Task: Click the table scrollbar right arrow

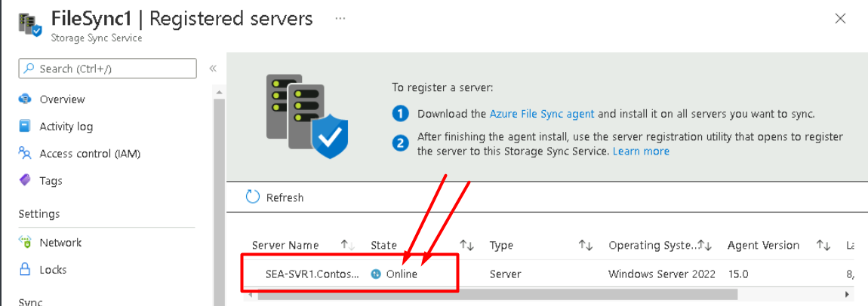Action: click(846, 294)
